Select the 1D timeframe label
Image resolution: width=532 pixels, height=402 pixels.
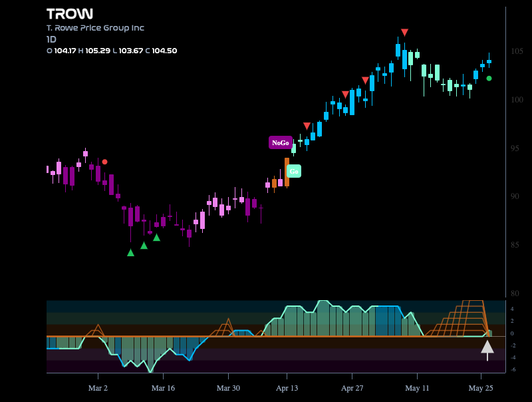51,39
